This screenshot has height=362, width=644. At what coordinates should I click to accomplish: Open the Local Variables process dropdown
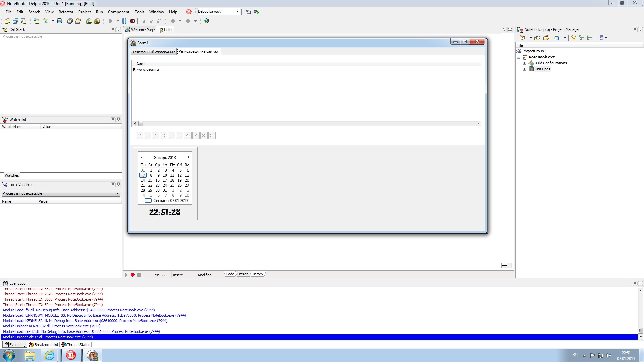(117, 193)
